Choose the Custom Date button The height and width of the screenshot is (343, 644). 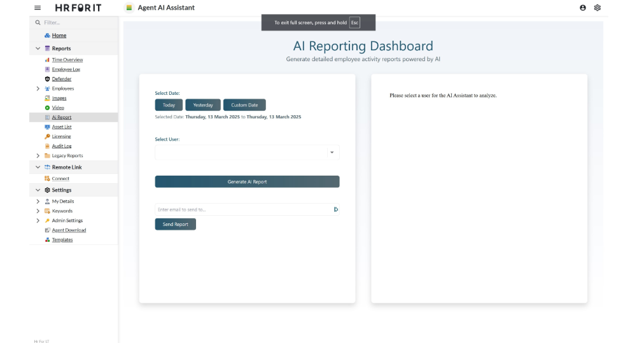(x=244, y=105)
